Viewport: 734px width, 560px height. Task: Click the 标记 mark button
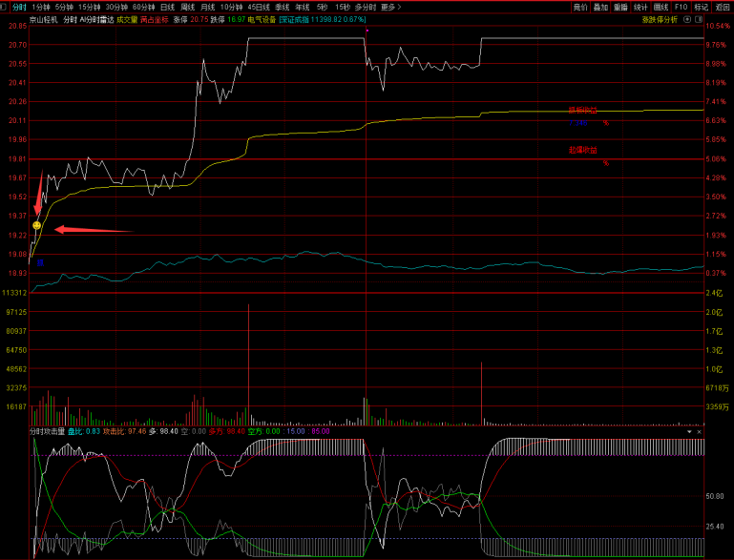[701, 7]
